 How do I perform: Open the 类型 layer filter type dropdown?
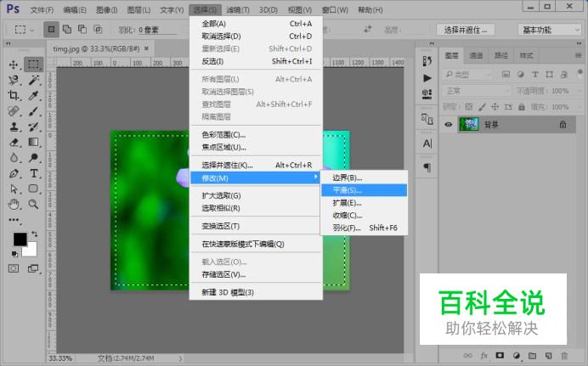[x=467, y=75]
